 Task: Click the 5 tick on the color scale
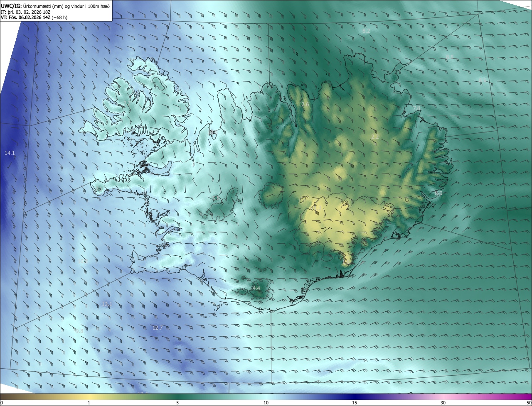pyautogui.click(x=177, y=403)
